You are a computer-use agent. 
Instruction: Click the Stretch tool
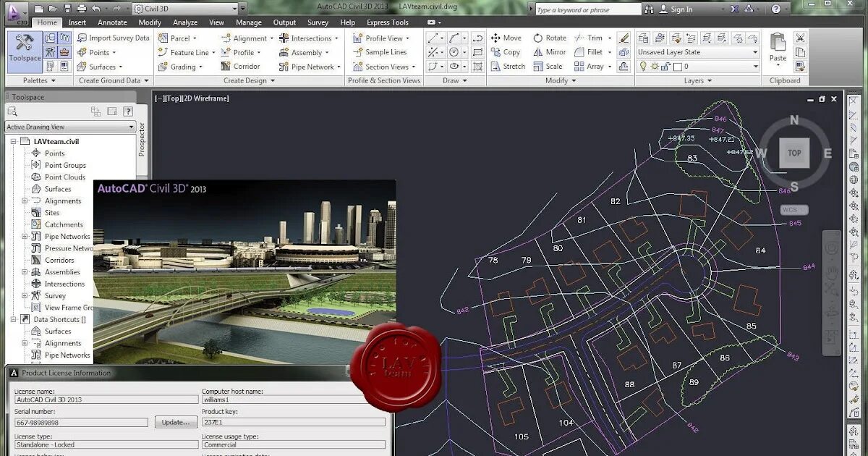click(x=508, y=66)
